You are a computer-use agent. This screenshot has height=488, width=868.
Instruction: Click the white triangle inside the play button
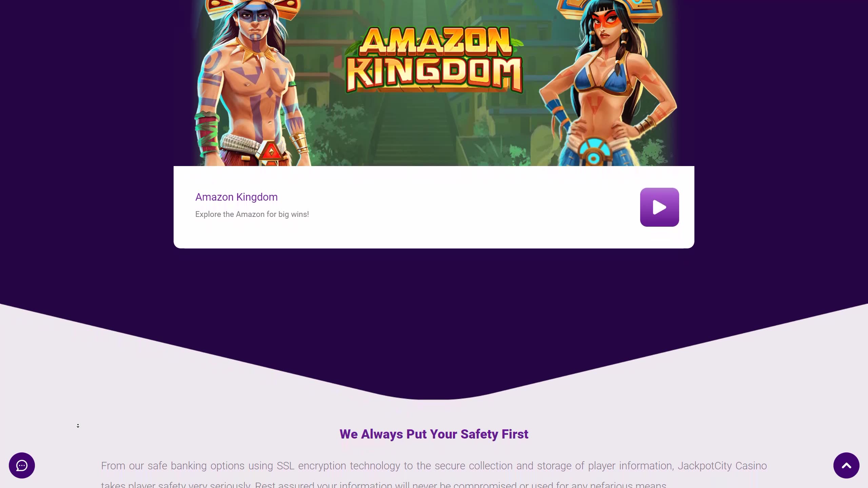click(660, 207)
